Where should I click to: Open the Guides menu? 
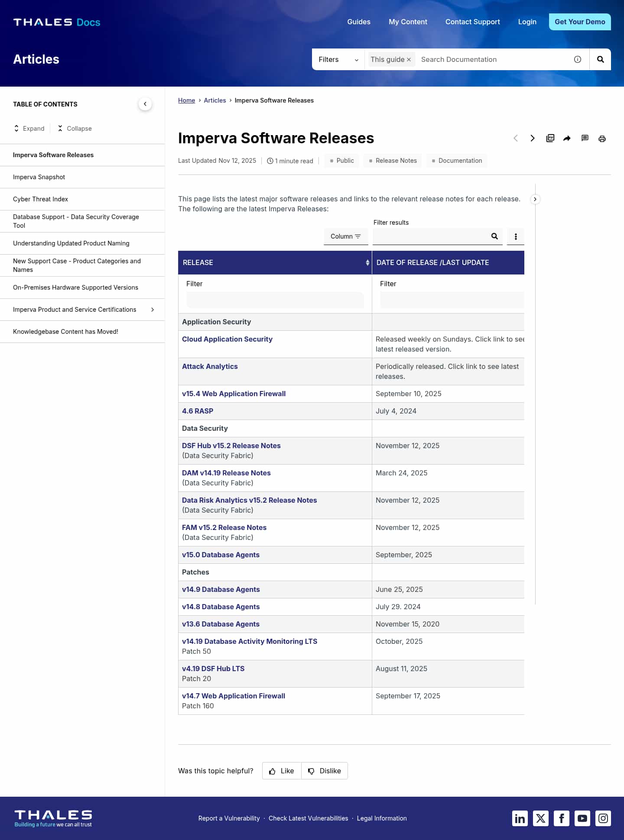pyautogui.click(x=359, y=22)
